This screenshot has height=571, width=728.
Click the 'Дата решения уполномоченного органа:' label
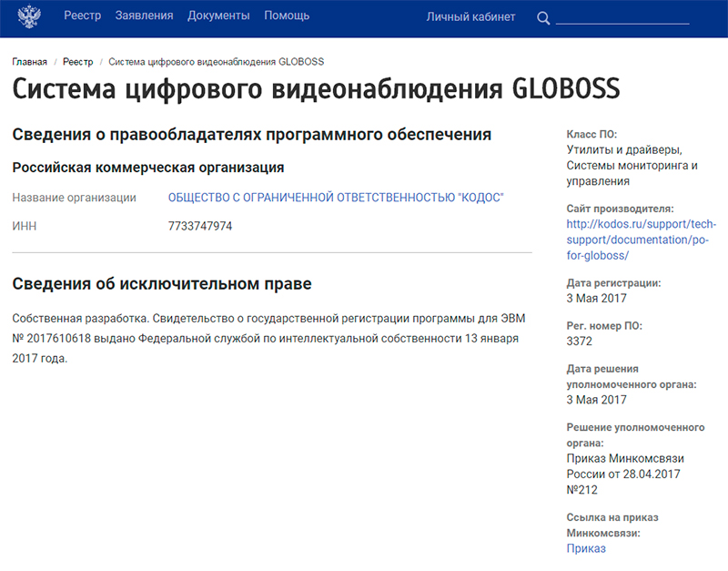tap(632, 376)
